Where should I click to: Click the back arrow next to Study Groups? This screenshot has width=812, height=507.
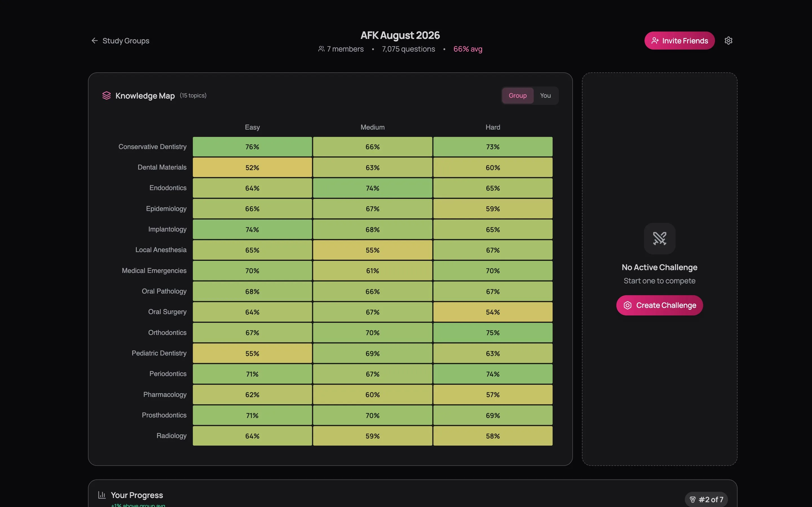pos(95,40)
